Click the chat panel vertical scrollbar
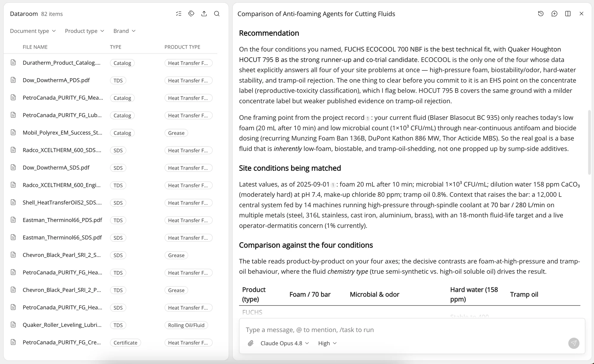The width and height of the screenshot is (594, 364). point(589,142)
